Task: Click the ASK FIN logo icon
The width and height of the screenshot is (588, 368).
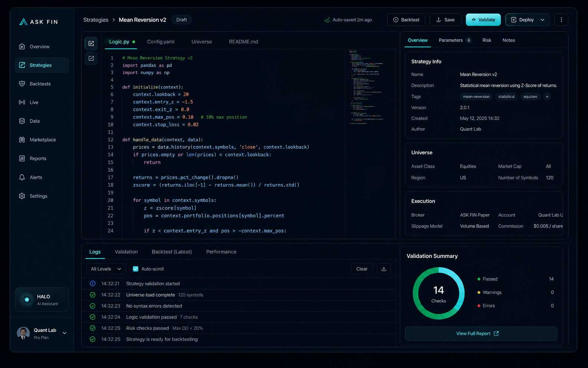Action: tap(23, 22)
